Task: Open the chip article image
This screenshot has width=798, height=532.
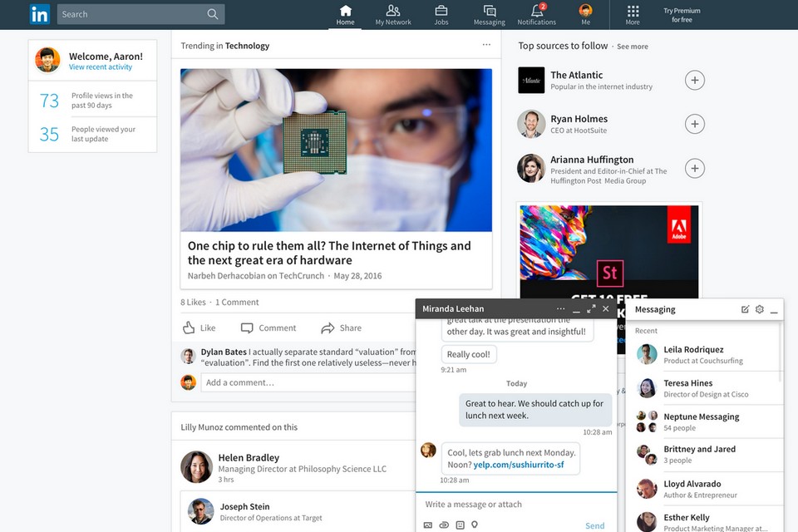Action: point(336,150)
